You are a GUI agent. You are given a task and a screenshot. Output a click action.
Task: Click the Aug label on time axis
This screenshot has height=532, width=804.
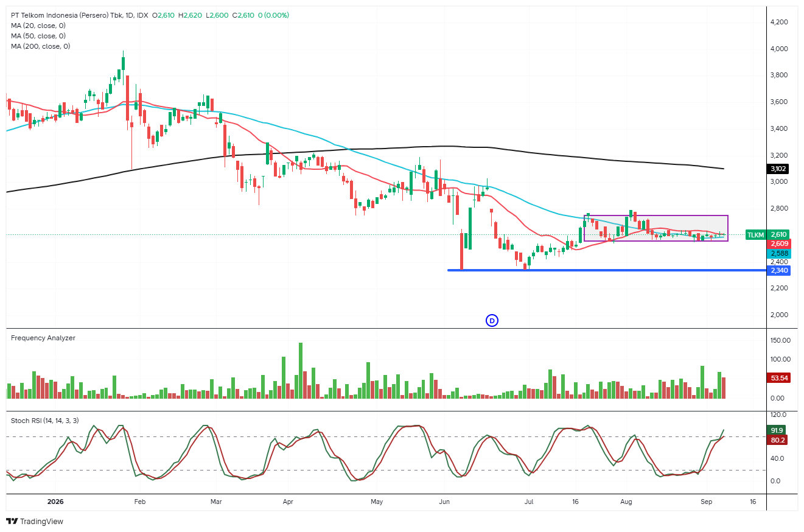tap(626, 502)
